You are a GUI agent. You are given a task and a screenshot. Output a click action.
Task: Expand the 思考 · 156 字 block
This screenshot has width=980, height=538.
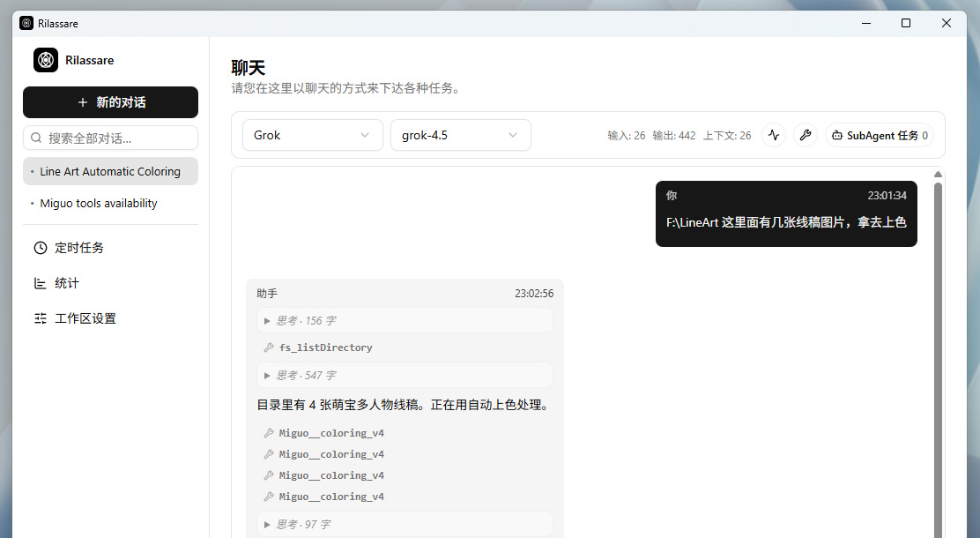coord(405,320)
